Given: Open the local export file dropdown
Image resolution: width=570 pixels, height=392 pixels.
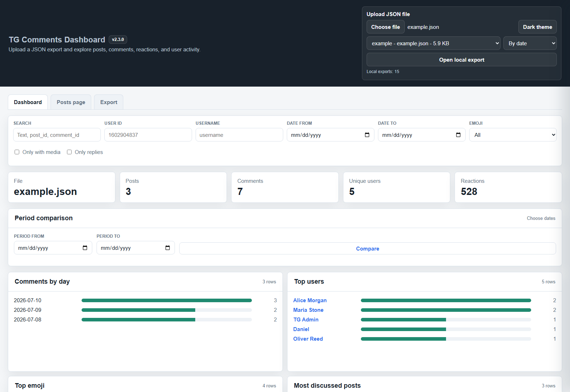Looking at the screenshot, I should click(x=434, y=43).
